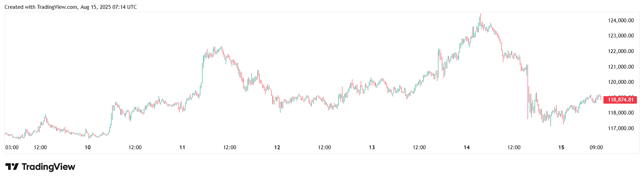Click the date 14 on time axis

click(467, 147)
